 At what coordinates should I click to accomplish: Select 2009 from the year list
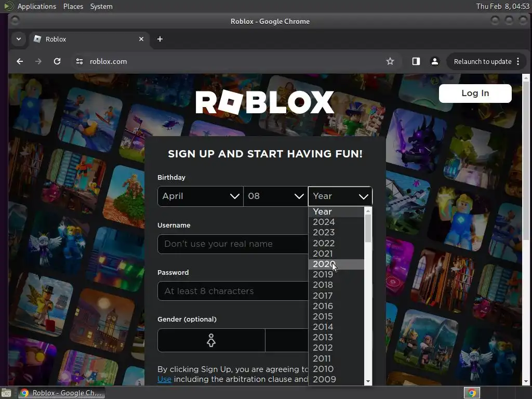[336, 379]
